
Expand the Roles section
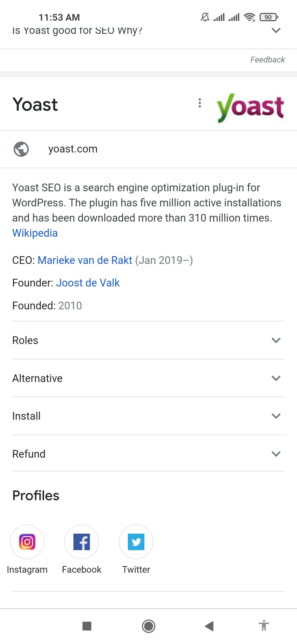click(276, 340)
